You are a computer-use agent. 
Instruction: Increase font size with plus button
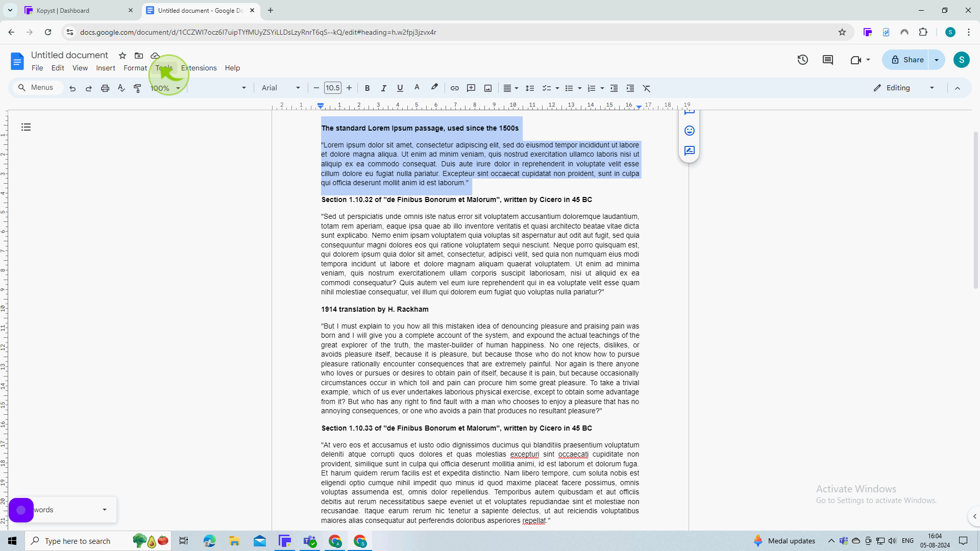(349, 88)
